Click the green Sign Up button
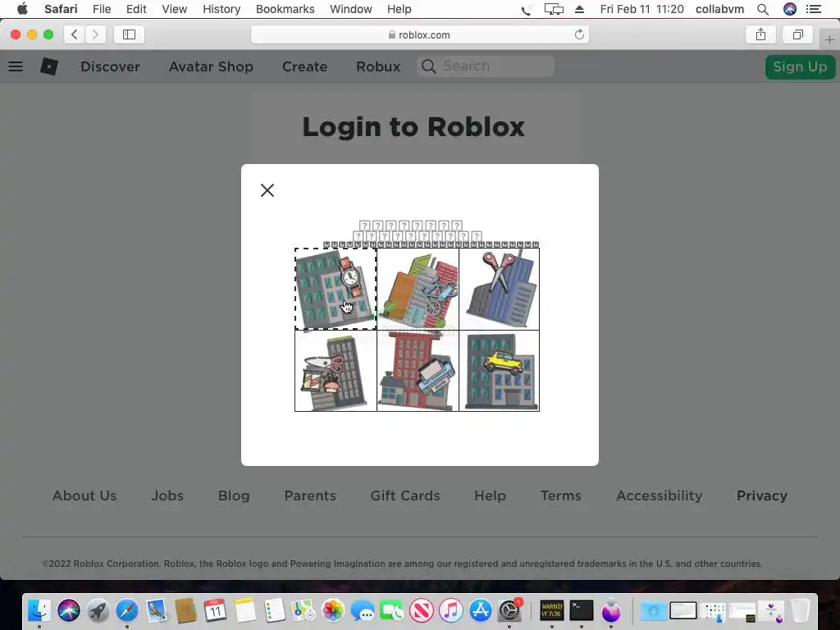 click(x=800, y=67)
